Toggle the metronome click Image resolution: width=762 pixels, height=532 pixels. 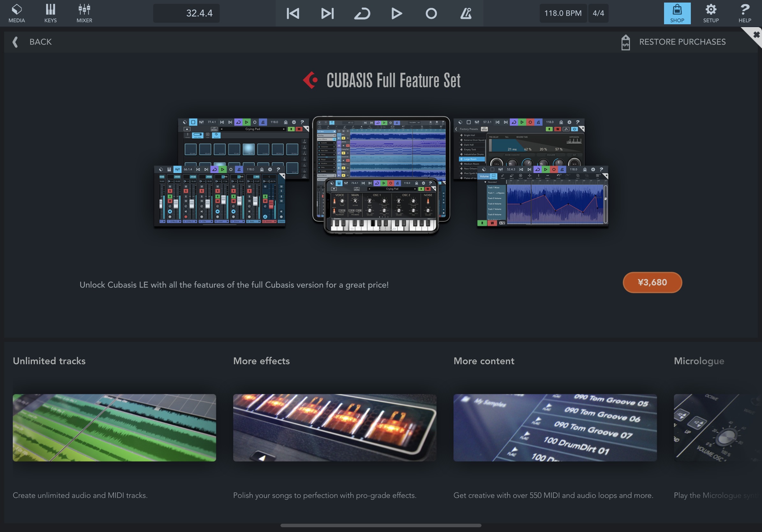pos(466,13)
